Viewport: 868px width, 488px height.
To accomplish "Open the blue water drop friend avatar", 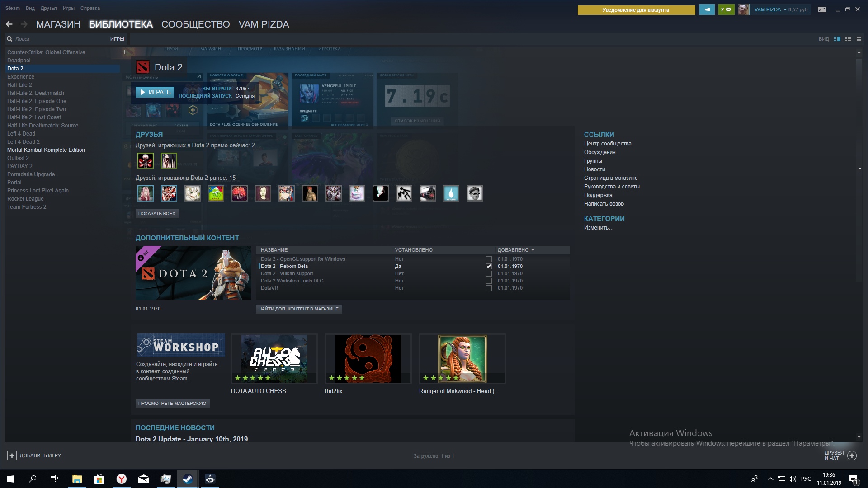I will coord(451,193).
